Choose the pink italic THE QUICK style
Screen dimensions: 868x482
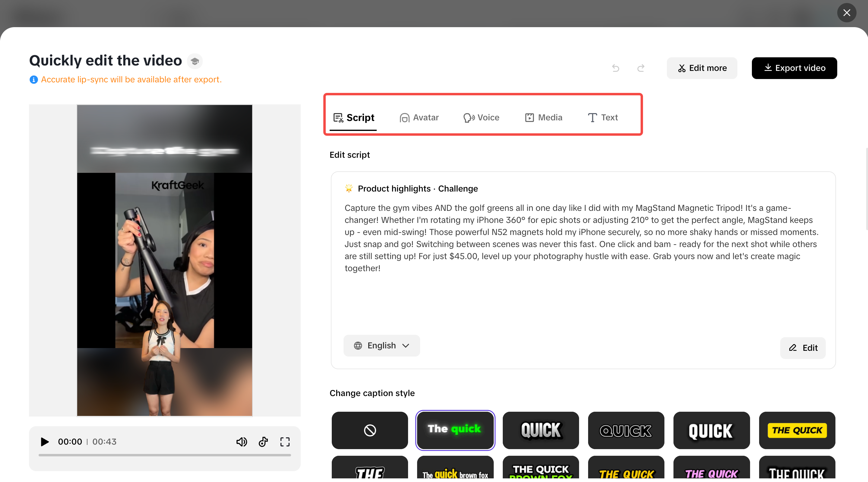pos(711,467)
